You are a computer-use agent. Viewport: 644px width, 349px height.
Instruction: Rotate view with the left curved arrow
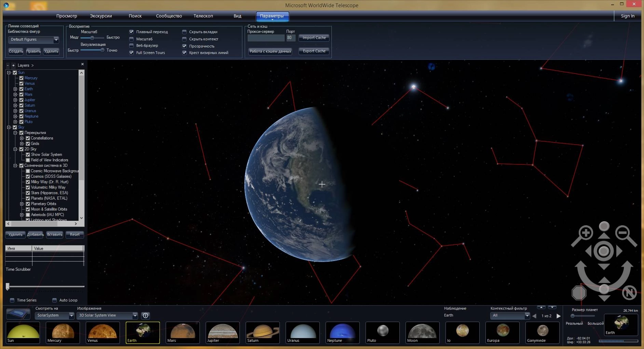coord(581,272)
